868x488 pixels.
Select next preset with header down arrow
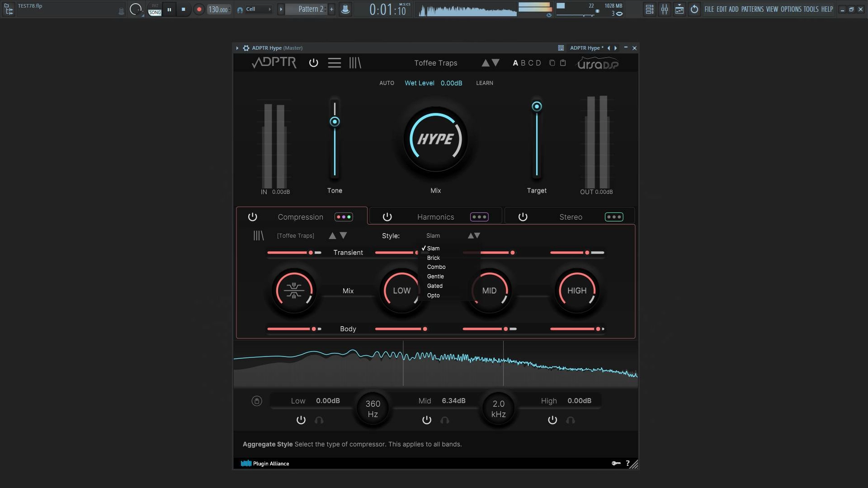495,63
